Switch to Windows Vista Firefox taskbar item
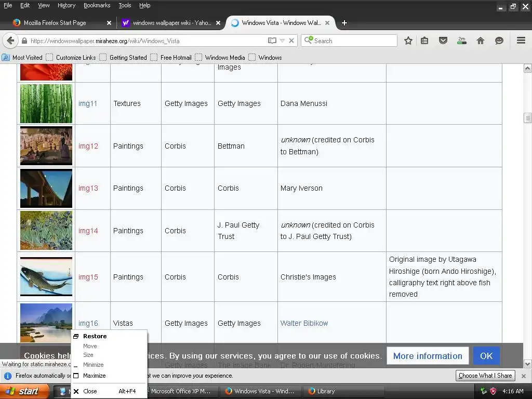This screenshot has width=532, height=399. 262,391
